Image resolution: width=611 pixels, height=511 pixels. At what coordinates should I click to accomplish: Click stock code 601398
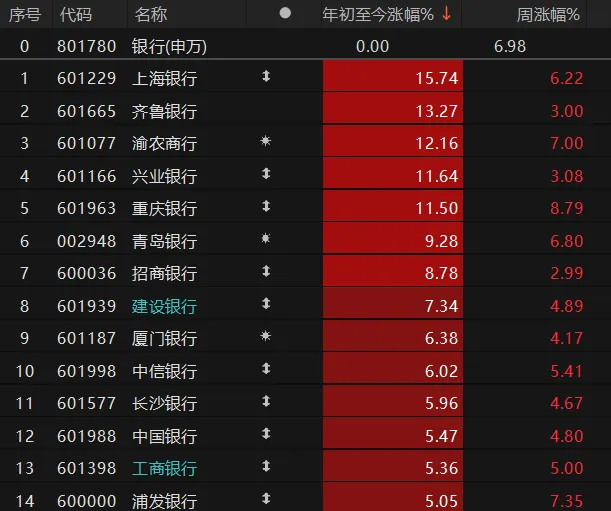(87, 468)
